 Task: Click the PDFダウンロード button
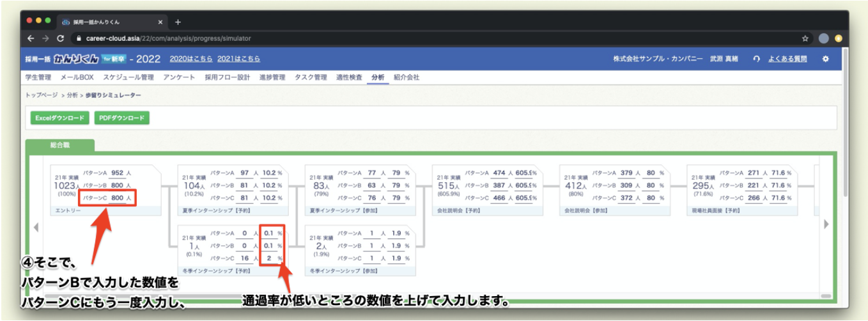pyautogui.click(x=122, y=118)
